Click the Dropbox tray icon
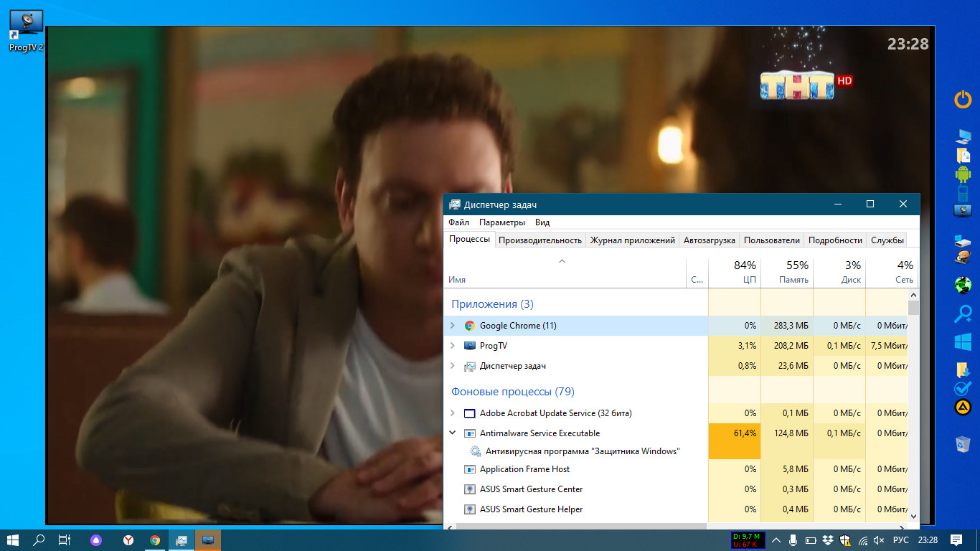 click(828, 540)
